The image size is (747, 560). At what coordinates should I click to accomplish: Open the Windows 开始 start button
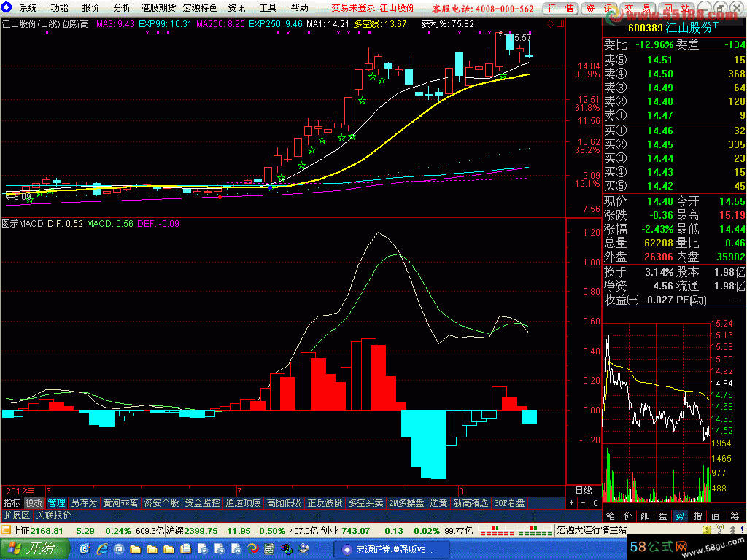[x=32, y=548]
